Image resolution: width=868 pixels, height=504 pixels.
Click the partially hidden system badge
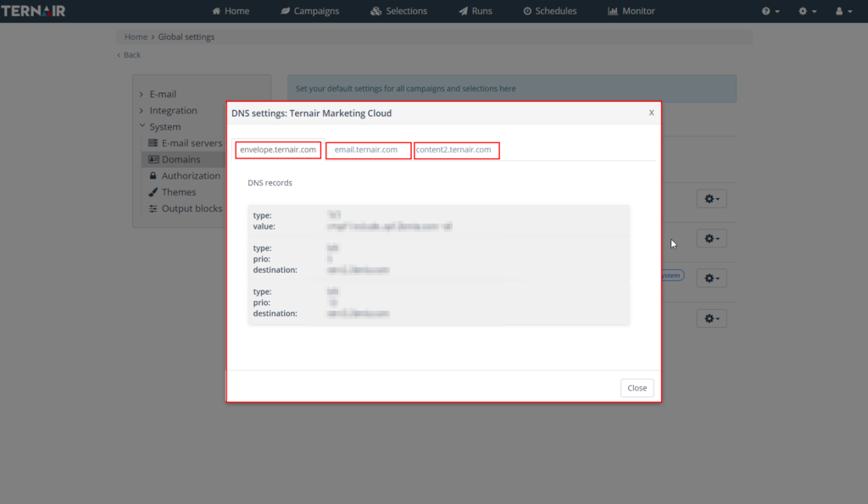click(672, 275)
